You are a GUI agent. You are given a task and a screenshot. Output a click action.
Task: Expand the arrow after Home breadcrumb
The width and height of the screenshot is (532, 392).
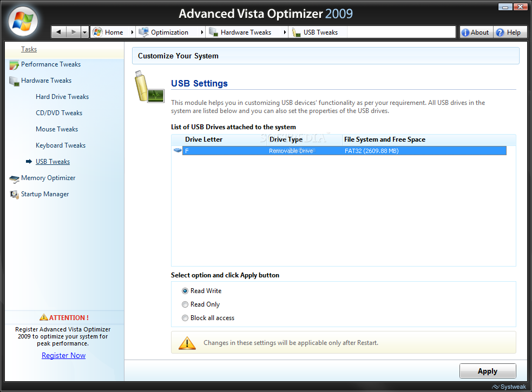coord(132,32)
